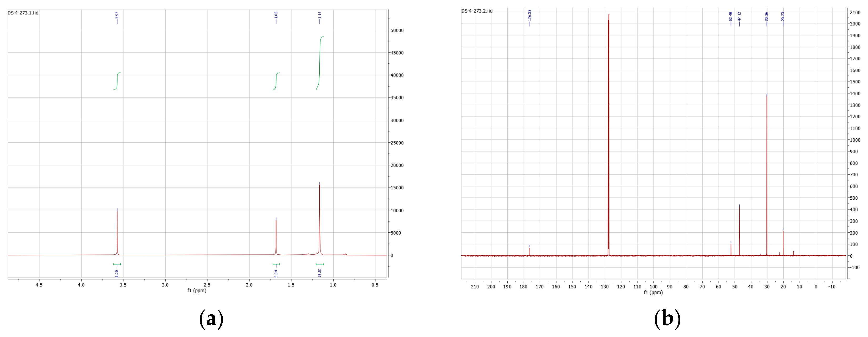
Task: Click the panel label (b)
Action: tap(667, 319)
